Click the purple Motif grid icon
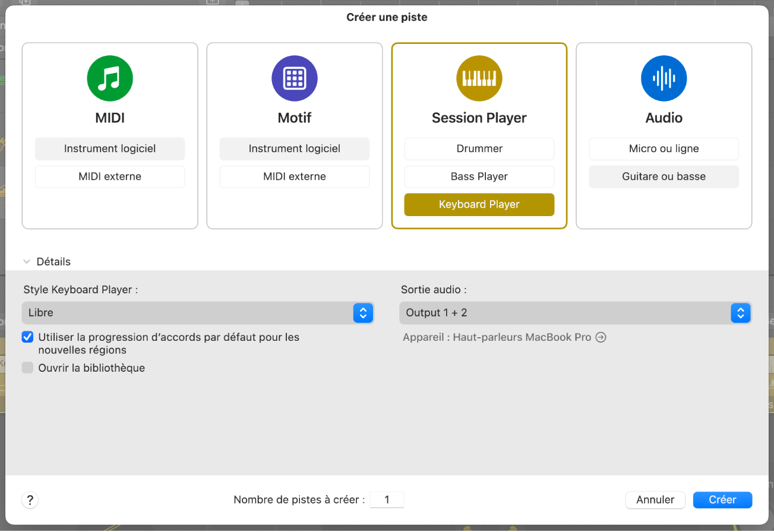The width and height of the screenshot is (774, 532). 294,78
